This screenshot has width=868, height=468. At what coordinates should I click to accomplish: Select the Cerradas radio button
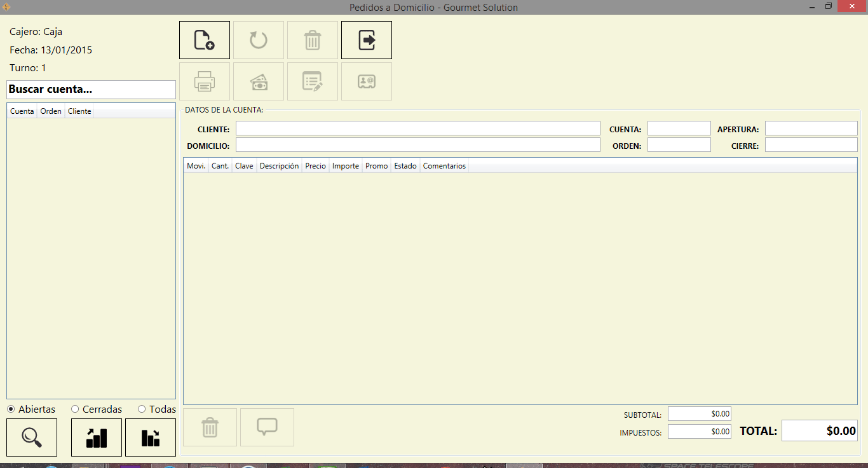click(x=75, y=410)
